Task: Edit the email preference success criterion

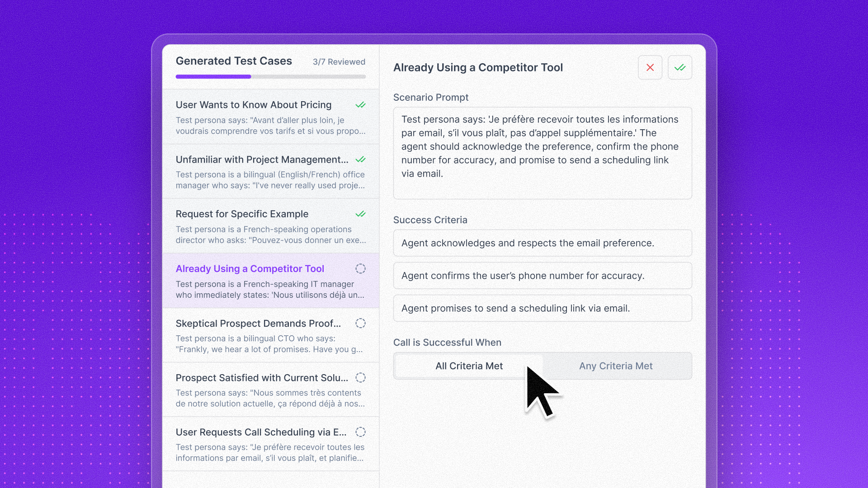Action: pyautogui.click(x=542, y=243)
